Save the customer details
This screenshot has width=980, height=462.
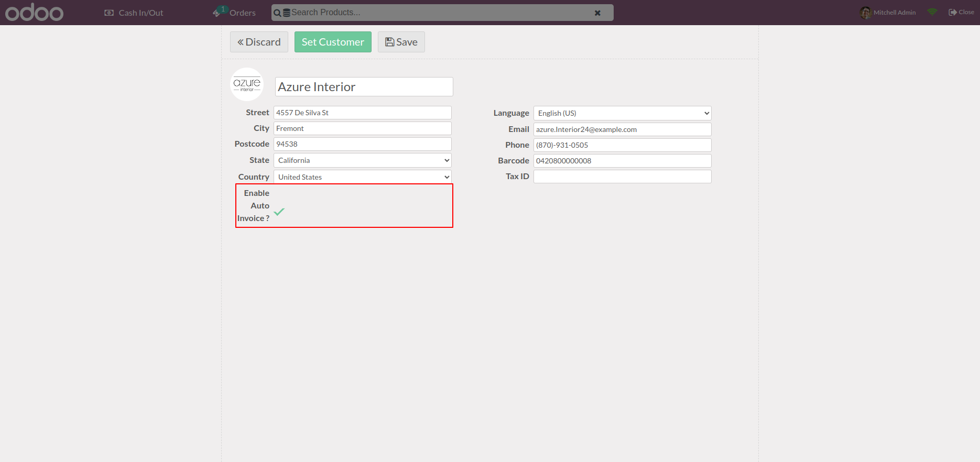pyautogui.click(x=401, y=42)
